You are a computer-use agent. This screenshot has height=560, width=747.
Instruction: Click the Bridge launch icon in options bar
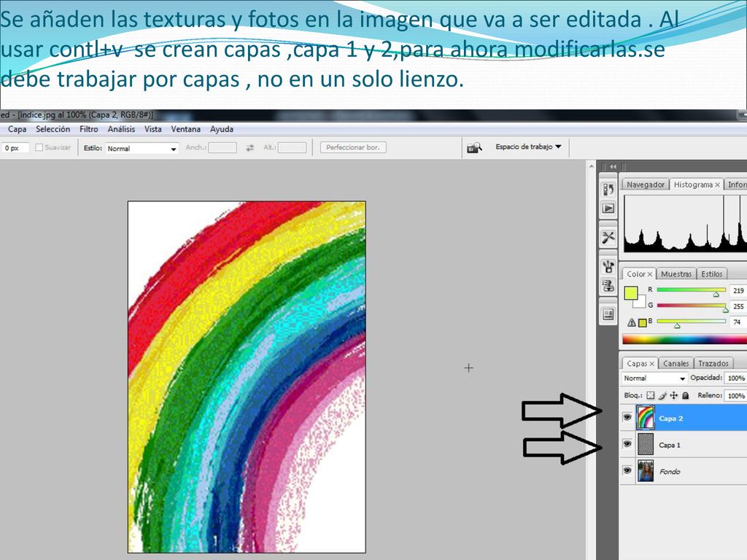coord(474,147)
